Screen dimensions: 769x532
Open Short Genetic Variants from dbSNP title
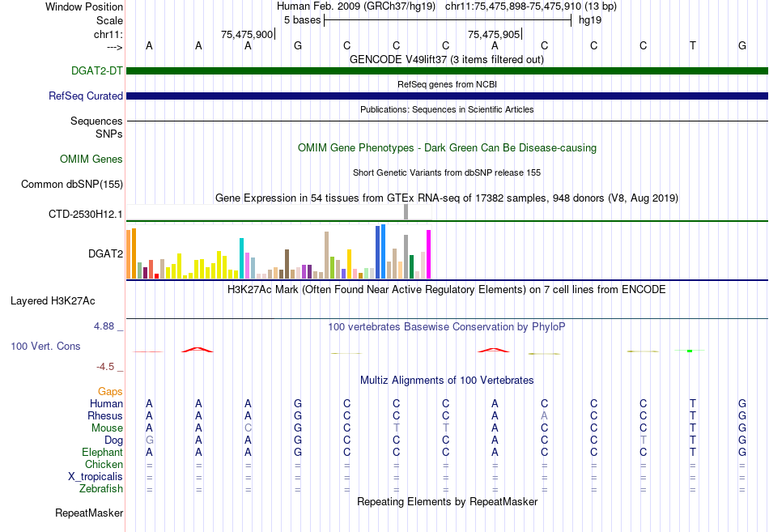point(447,172)
